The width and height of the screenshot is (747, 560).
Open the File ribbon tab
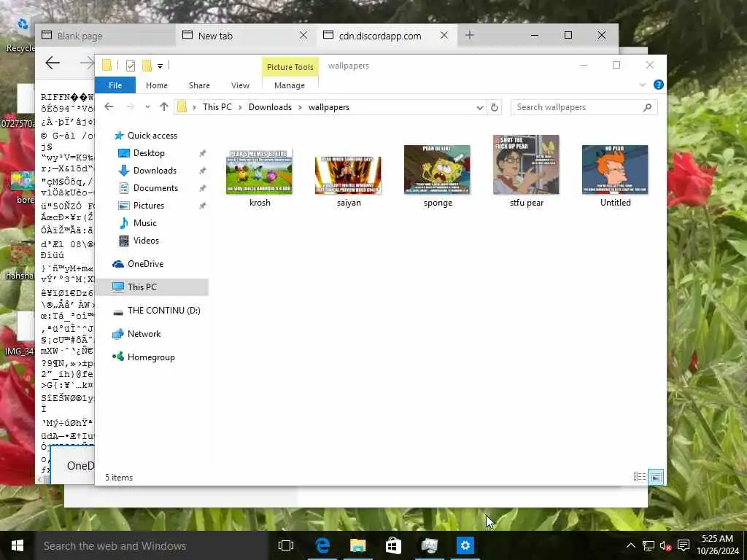click(115, 85)
